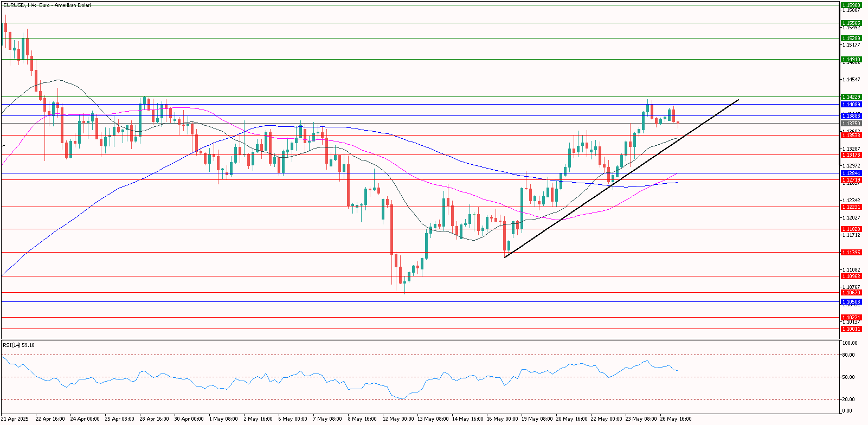Select the red 1.10221 price label
Screen dimensions: 868x425
(851, 318)
